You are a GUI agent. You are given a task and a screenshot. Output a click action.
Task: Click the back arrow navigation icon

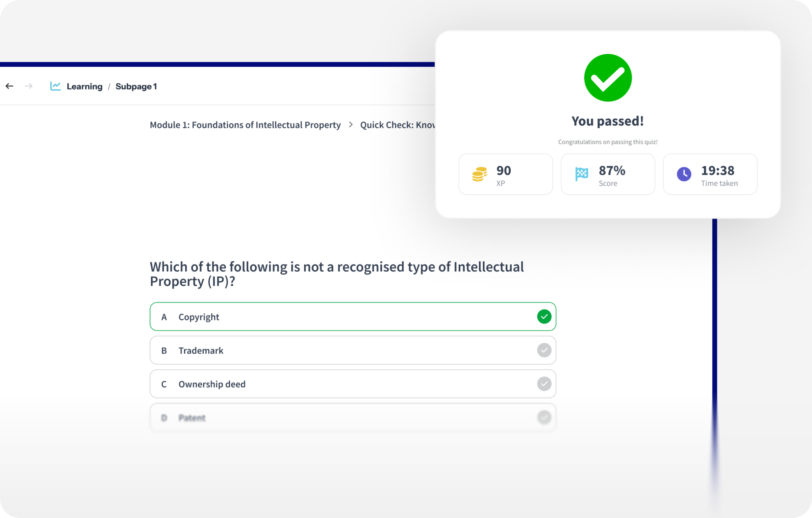pyautogui.click(x=10, y=86)
